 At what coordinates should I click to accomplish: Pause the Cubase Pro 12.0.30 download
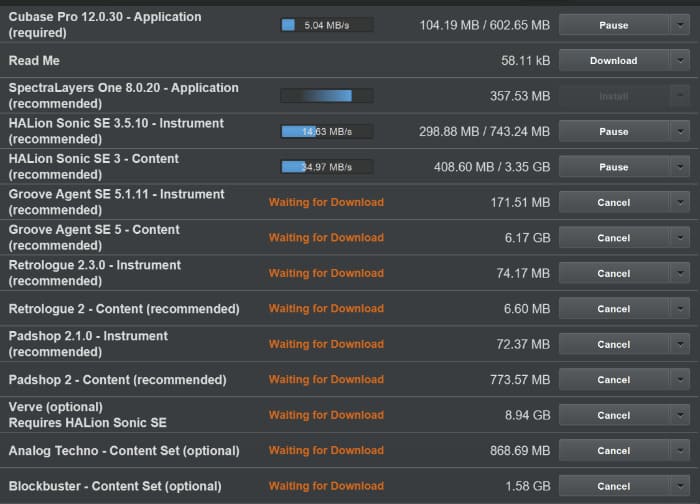tap(614, 25)
